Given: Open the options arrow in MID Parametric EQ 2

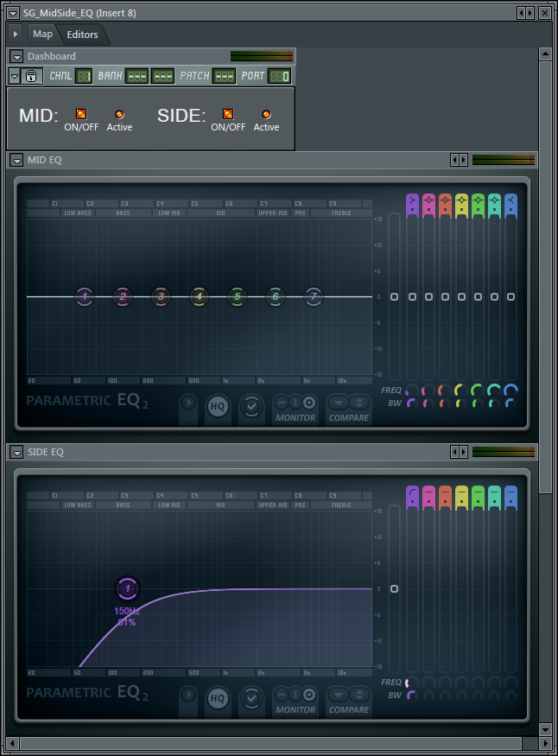Looking at the screenshot, I should [x=188, y=403].
